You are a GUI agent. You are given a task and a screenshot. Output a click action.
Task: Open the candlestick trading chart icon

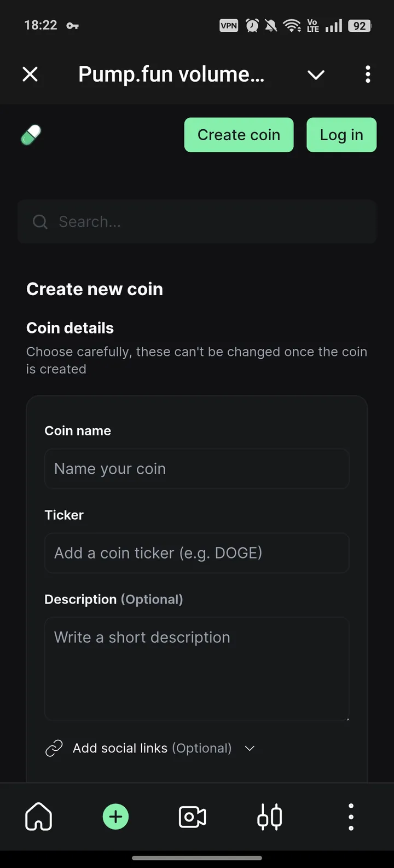pyautogui.click(x=270, y=817)
